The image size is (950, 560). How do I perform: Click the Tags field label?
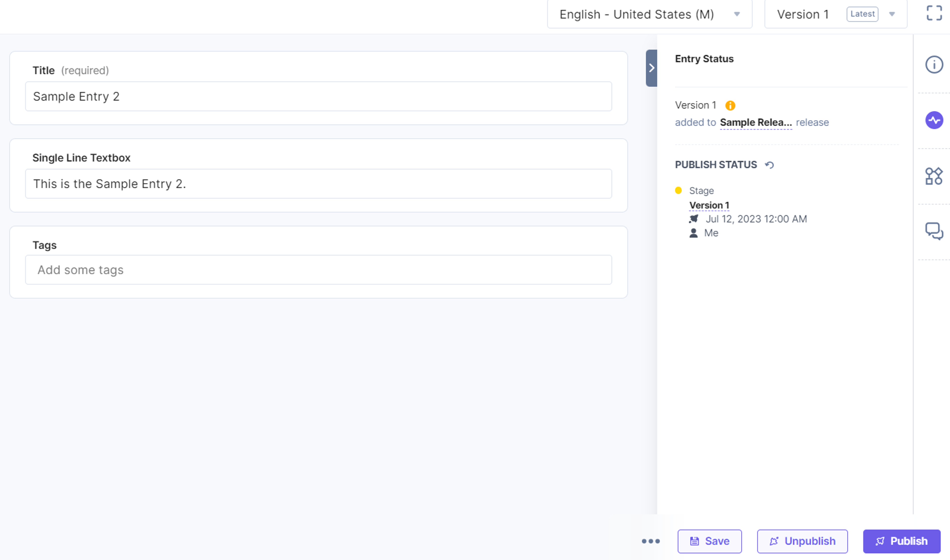[45, 245]
